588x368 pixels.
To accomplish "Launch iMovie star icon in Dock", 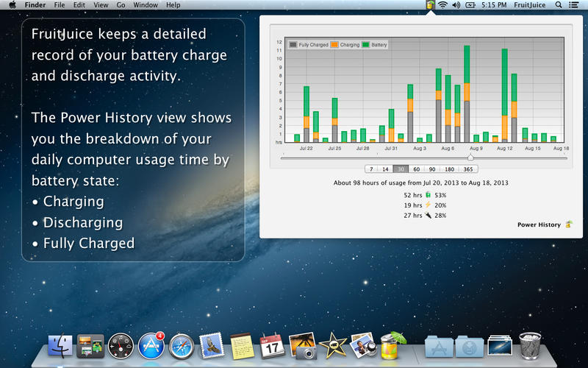I will tap(333, 345).
